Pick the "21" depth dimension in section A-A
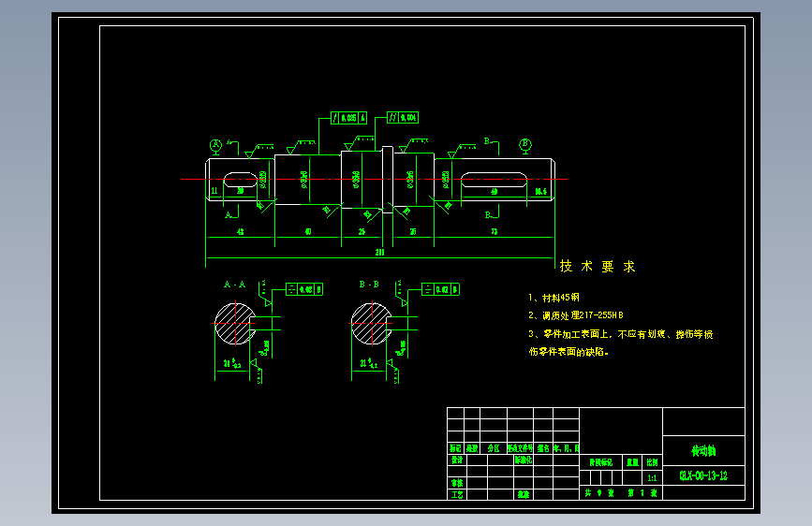 tap(232, 363)
